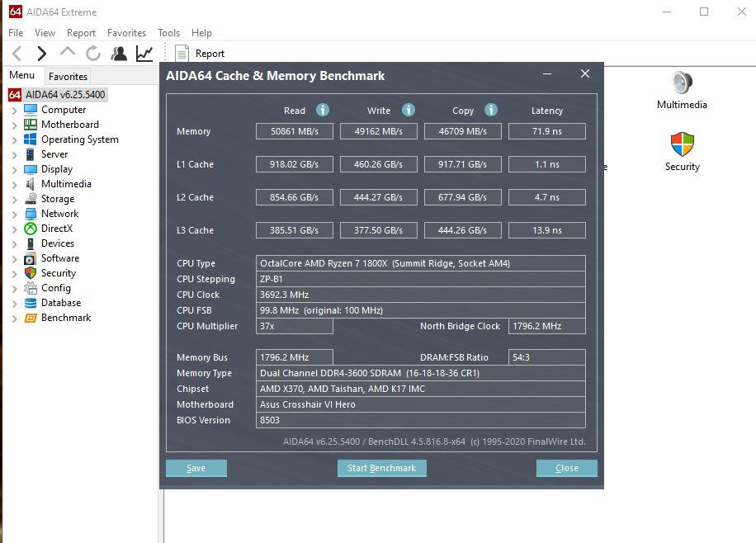Open the graph chart toolbar icon

click(144, 54)
